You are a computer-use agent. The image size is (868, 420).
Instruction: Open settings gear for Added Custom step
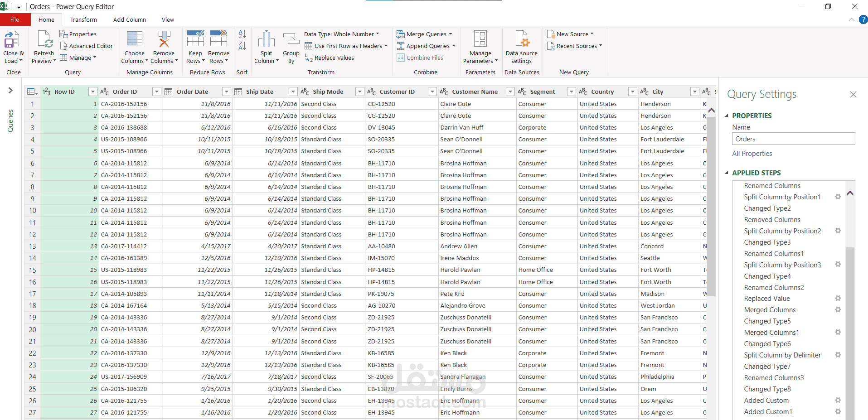(x=838, y=400)
